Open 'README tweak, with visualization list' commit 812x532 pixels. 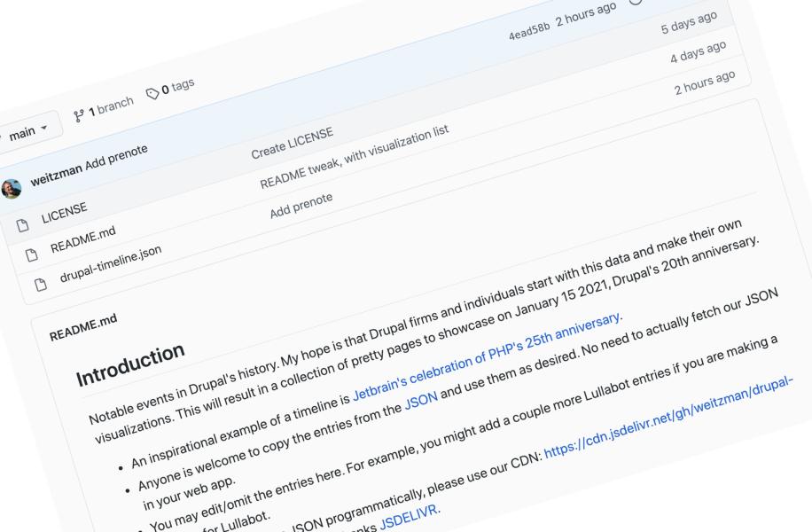[x=355, y=156]
